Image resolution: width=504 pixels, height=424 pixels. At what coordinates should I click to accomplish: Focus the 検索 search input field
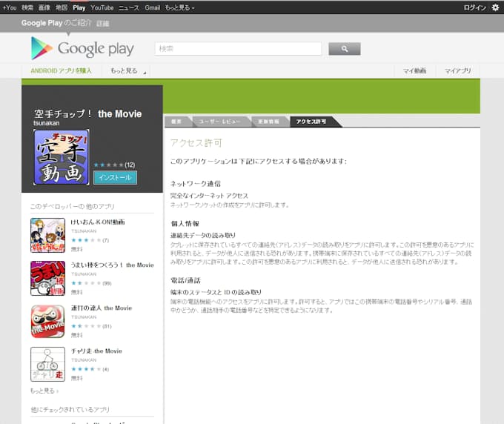tap(238, 49)
